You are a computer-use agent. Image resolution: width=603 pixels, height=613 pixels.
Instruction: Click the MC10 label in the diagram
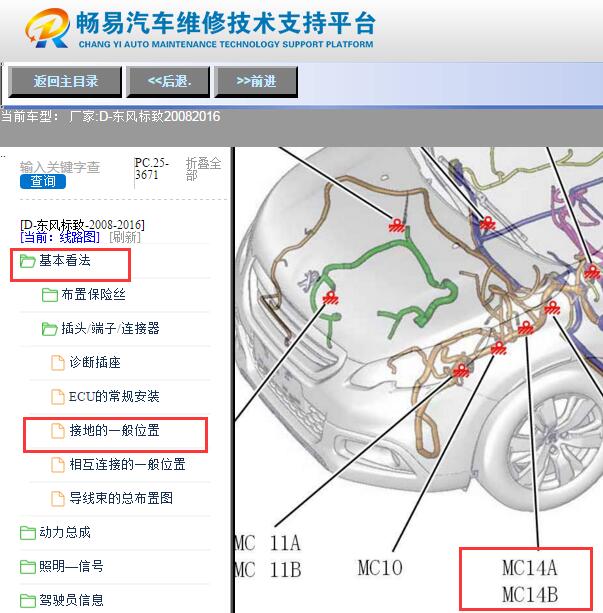(380, 568)
